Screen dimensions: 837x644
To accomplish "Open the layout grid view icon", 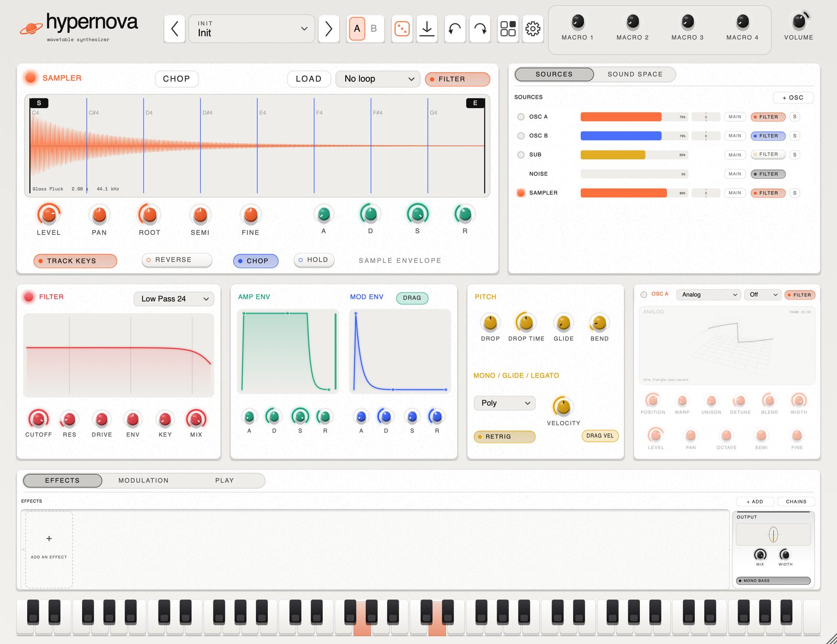I will tap(507, 29).
